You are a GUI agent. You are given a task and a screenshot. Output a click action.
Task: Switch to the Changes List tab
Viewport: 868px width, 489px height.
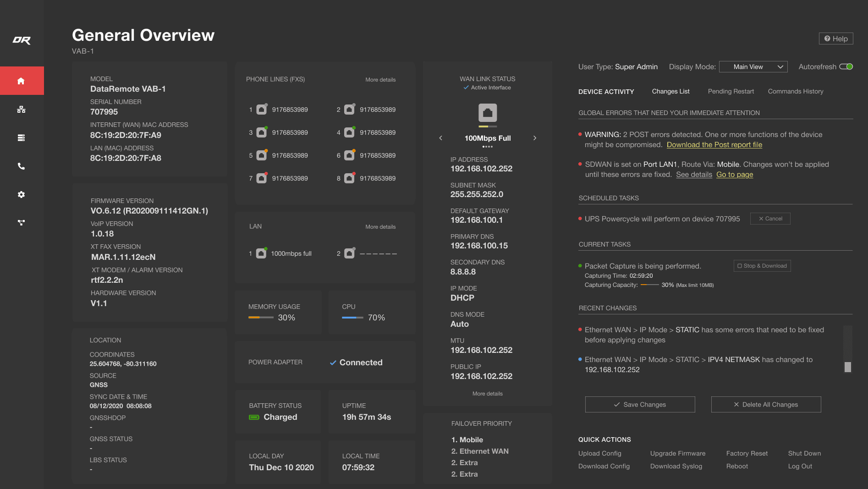click(x=670, y=91)
